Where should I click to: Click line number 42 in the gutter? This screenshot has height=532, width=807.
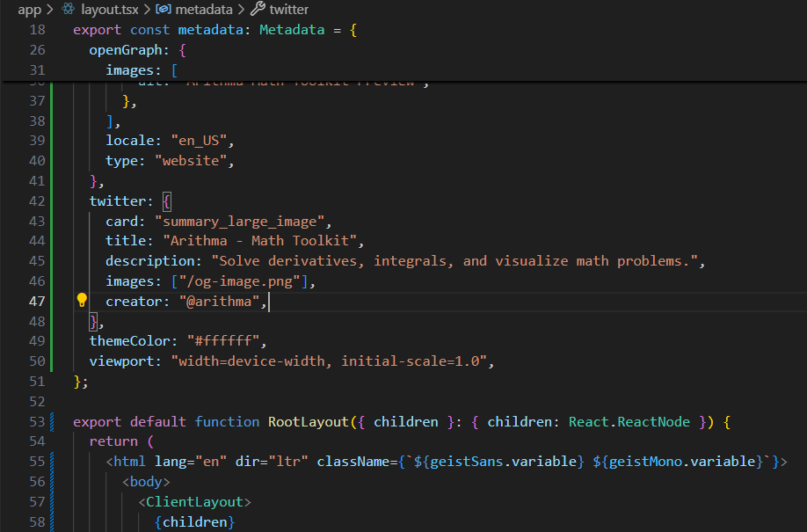[37, 200]
